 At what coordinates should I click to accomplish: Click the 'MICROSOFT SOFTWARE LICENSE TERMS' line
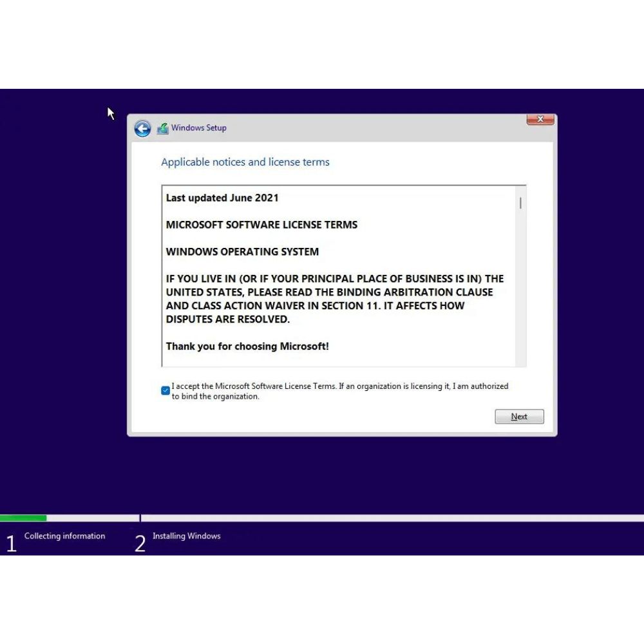261,225
